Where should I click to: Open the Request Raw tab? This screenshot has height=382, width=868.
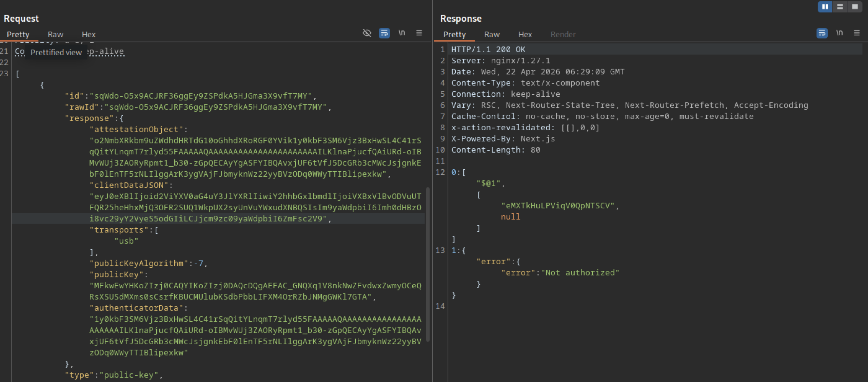coord(55,34)
